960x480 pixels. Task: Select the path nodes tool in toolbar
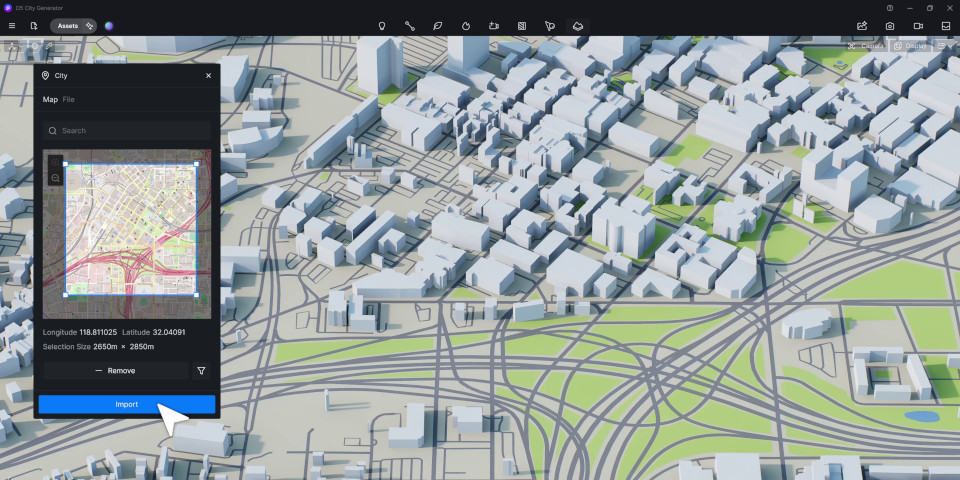click(410, 26)
